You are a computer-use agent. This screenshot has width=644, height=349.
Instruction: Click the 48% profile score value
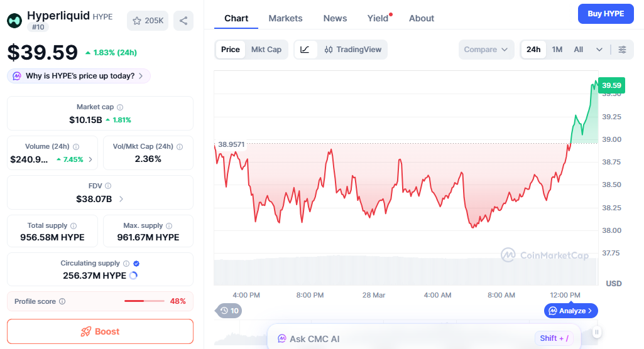pos(178,301)
